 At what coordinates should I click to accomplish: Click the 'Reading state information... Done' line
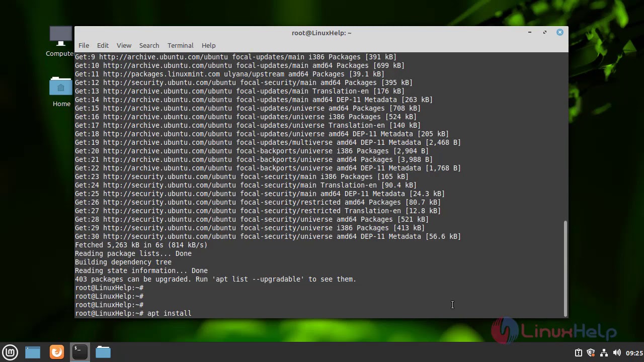click(141, 270)
